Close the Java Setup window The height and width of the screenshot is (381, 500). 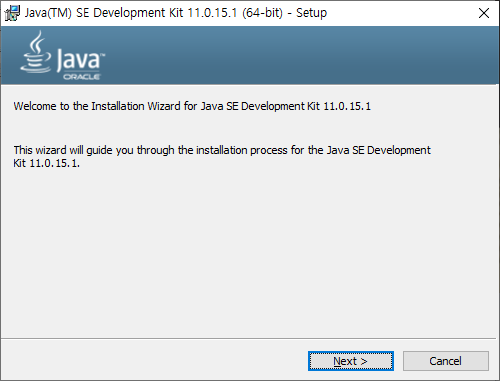(484, 13)
